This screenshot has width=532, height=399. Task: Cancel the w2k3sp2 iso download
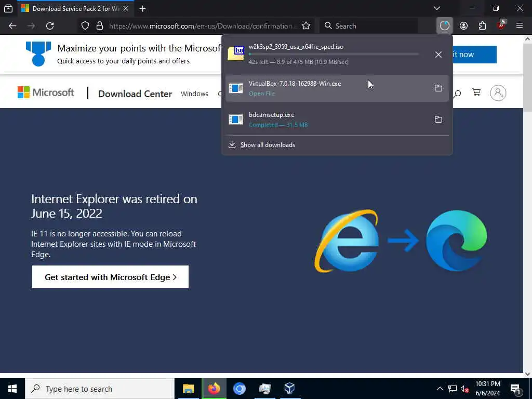point(438,54)
